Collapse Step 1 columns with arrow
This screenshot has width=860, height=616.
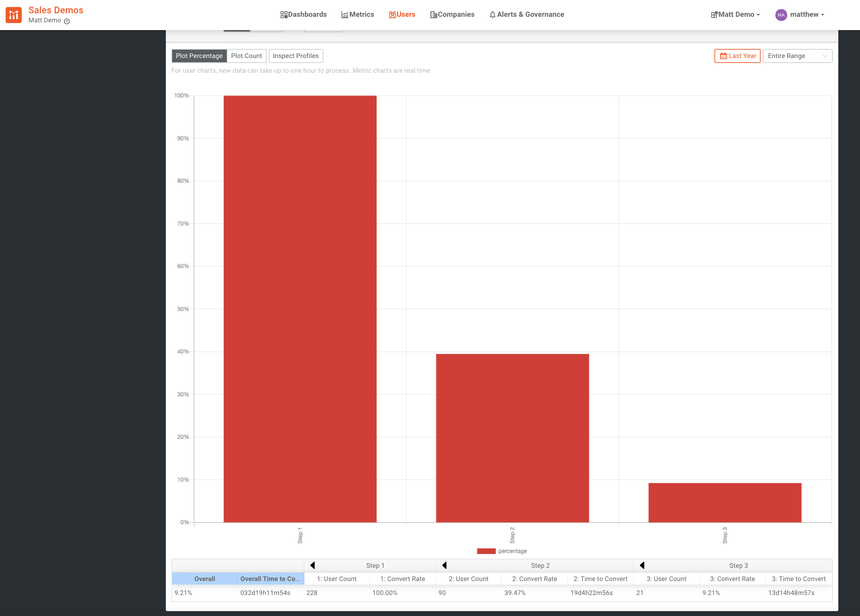312,565
